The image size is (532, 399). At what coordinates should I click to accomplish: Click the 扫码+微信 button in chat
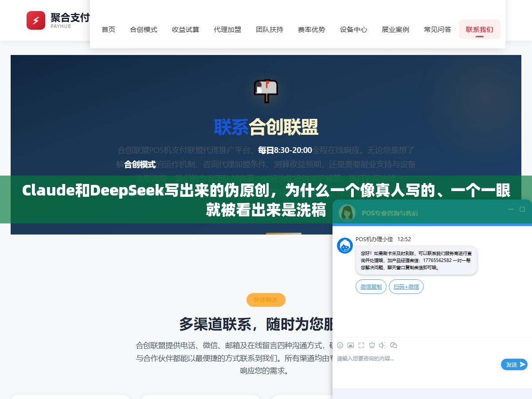tap(407, 287)
